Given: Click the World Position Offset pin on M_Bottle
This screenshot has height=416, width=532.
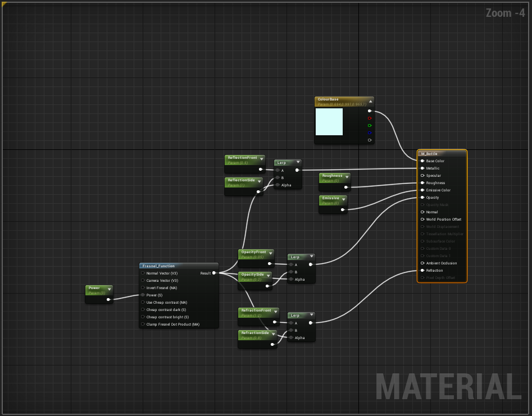Looking at the screenshot, I should [x=422, y=219].
